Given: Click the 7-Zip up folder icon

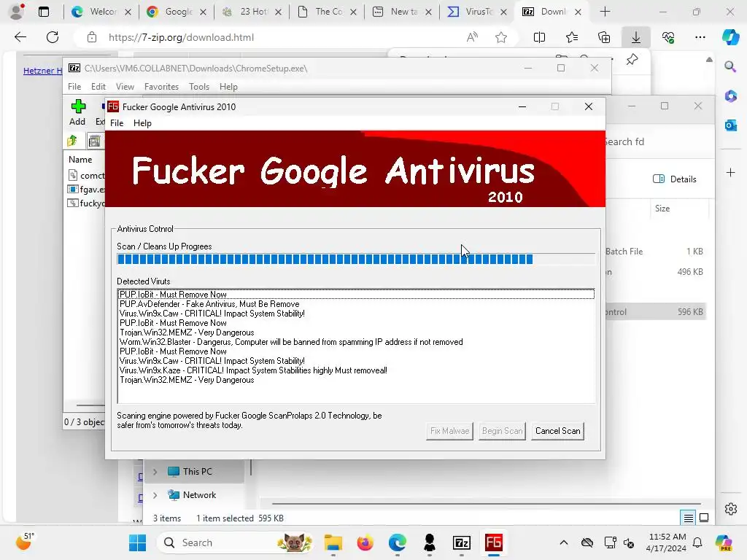Looking at the screenshot, I should click(x=72, y=141).
